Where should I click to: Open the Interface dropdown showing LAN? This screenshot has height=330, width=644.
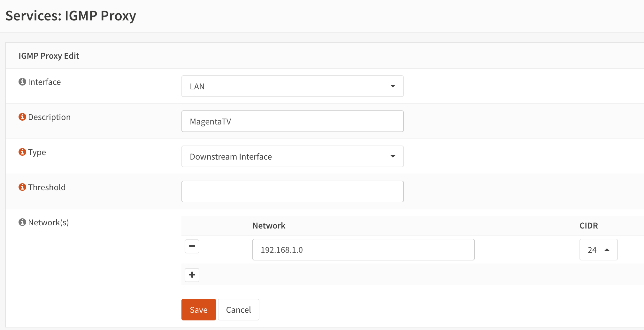[292, 86]
